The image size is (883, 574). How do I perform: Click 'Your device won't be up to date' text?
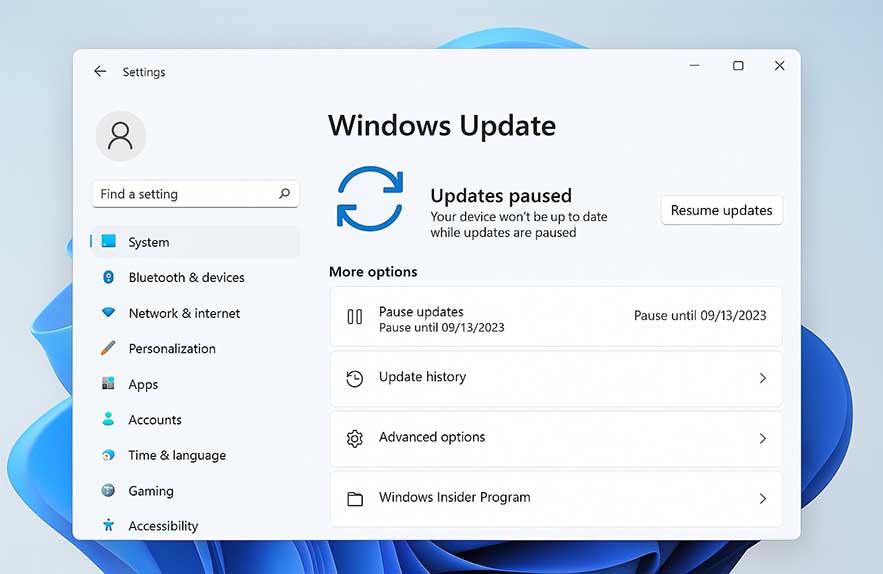click(519, 217)
